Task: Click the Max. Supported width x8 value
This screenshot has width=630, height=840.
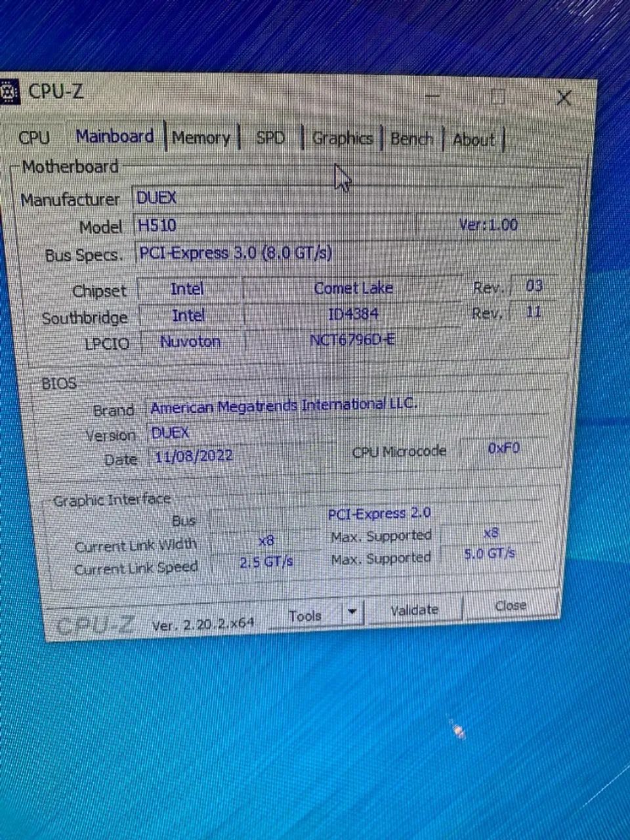Action: point(491,534)
